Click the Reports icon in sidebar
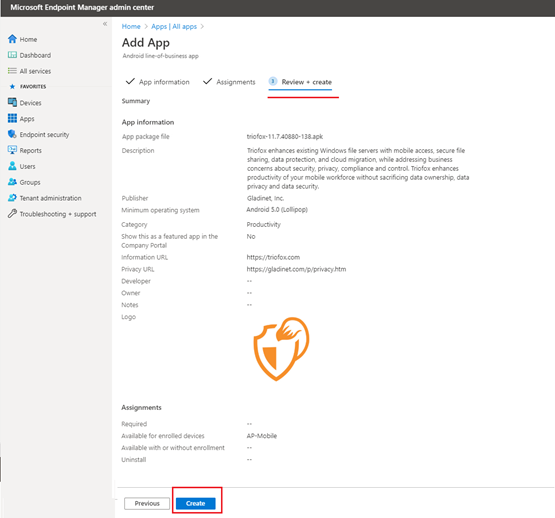The width and height of the screenshot is (555, 518). [x=12, y=150]
